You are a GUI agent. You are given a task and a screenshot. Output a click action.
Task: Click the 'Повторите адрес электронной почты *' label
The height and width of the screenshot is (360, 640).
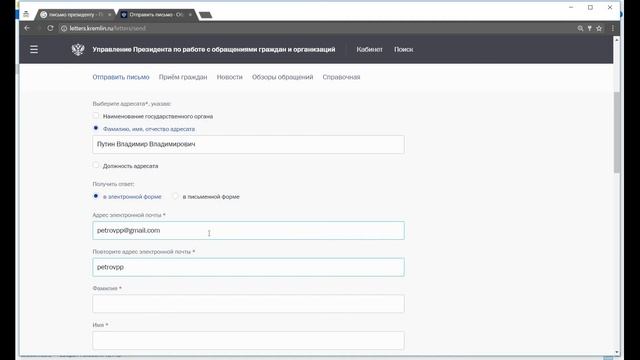point(144,251)
